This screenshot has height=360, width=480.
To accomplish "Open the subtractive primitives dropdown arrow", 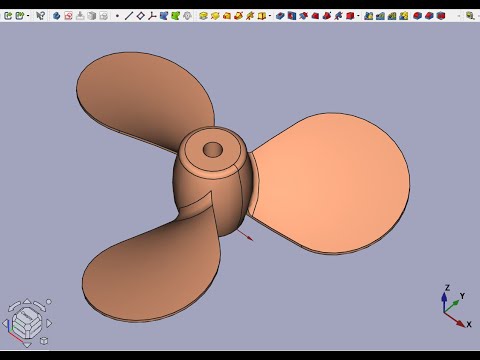I will (x=358, y=16).
